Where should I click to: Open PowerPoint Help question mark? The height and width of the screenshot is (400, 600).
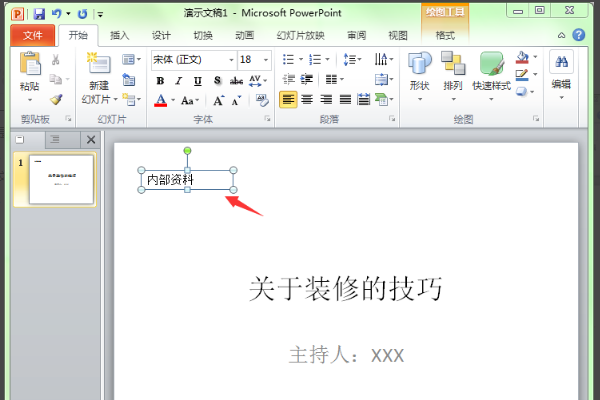(579, 35)
